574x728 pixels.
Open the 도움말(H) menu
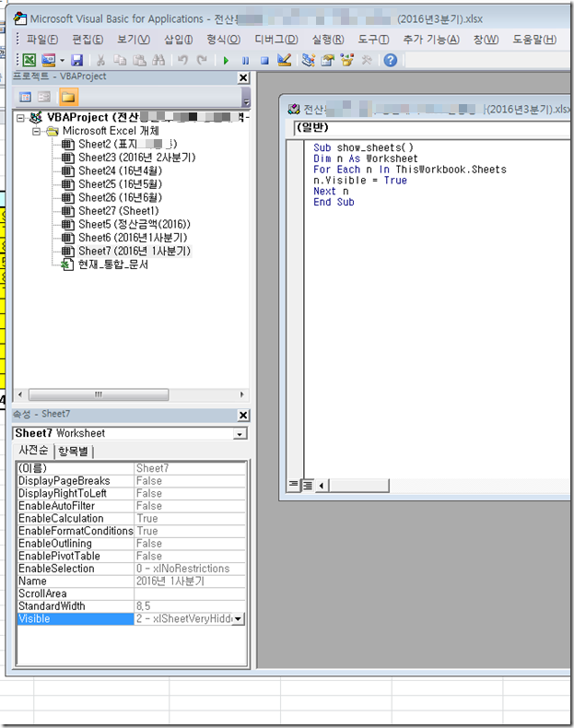534,40
